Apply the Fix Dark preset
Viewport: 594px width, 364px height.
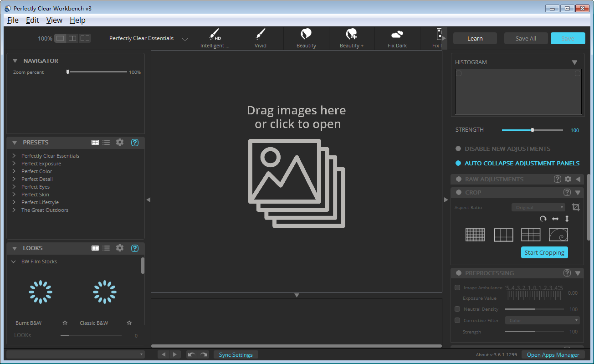tap(397, 38)
